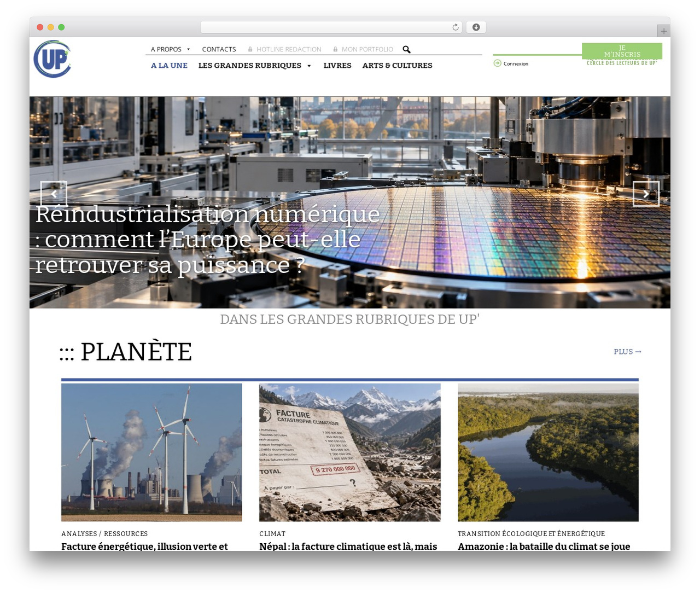Open the Amazonie bataille du climat title
Screen dimensions: 700x593
[x=544, y=546]
